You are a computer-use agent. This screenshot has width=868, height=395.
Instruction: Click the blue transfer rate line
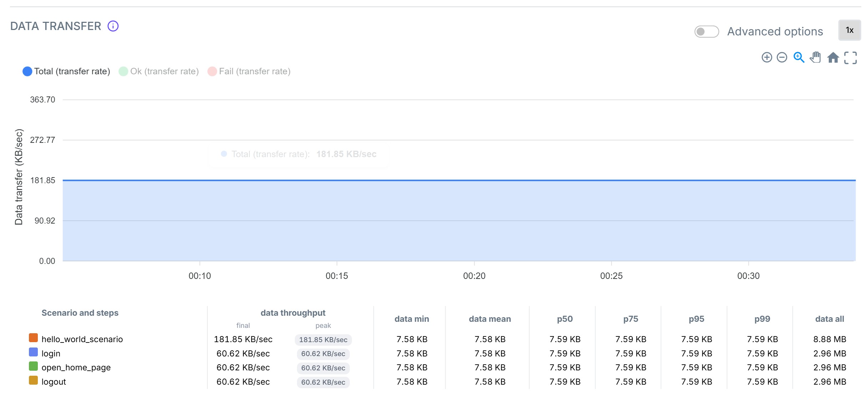[x=459, y=180]
